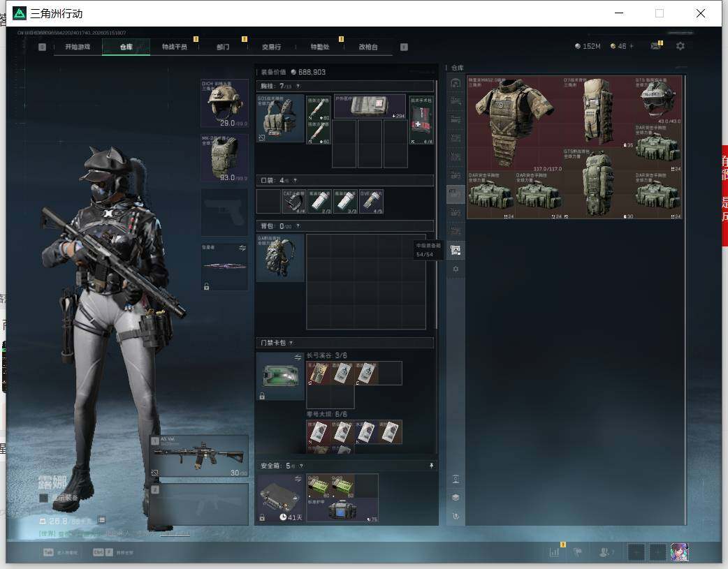Image resolution: width=728 pixels, height=569 pixels.
Task: Open the world chat message line
Action: [114, 533]
